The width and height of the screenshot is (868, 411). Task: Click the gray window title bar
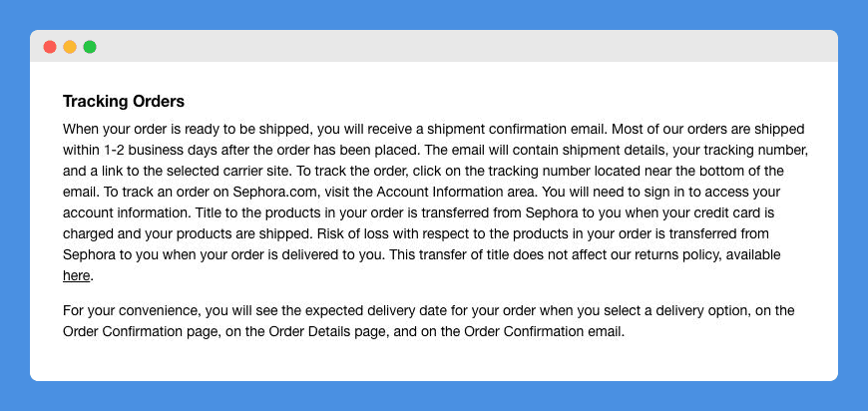[x=434, y=46]
